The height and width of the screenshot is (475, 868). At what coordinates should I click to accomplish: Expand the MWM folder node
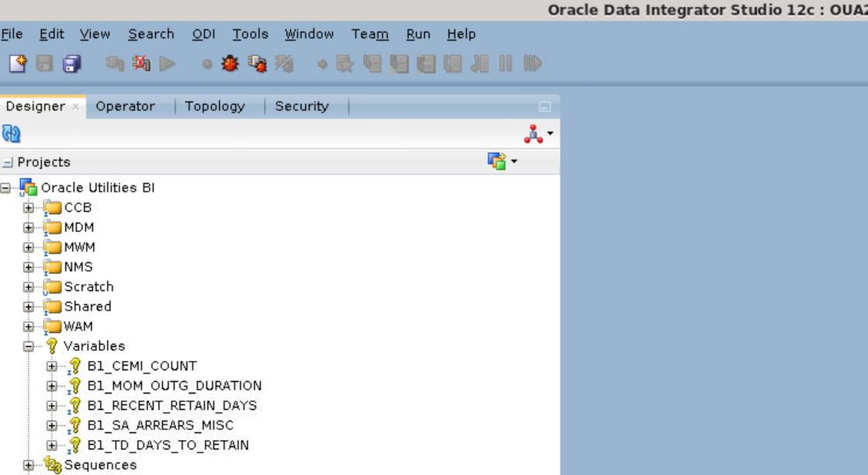click(x=29, y=248)
